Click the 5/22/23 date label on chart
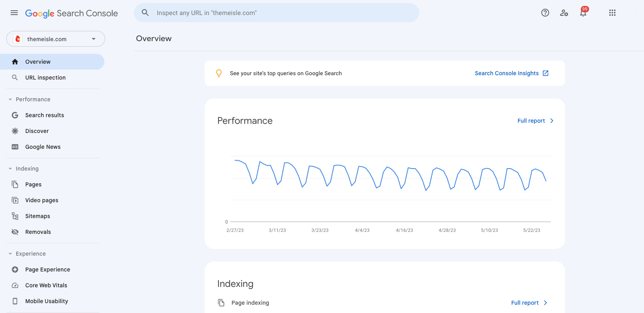The width and height of the screenshot is (644, 313). click(x=532, y=230)
